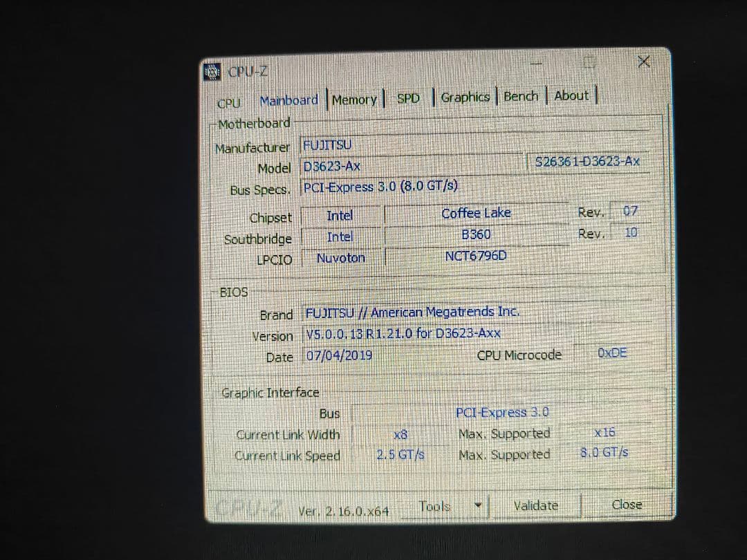Switch to the Graphics tab
Screen dimensions: 747x560
click(465, 97)
